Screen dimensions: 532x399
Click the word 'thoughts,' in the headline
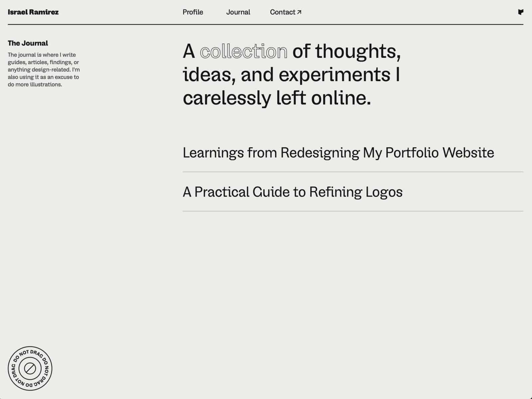358,51
